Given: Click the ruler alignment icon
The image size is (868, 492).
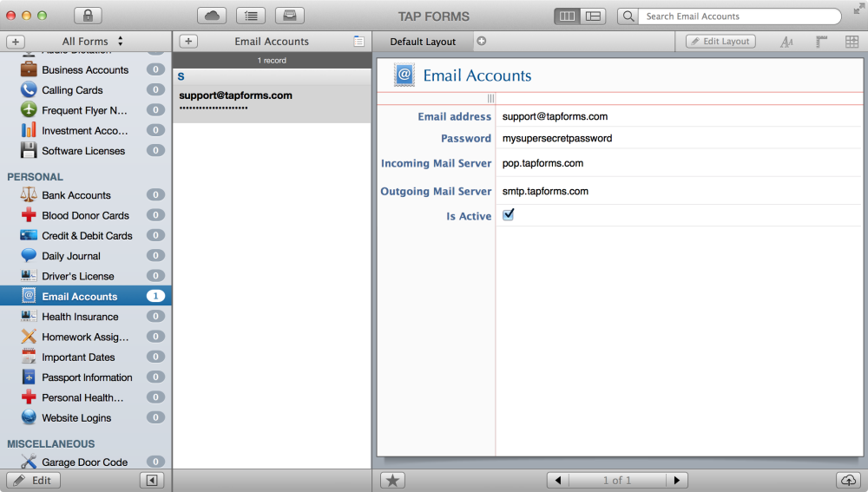Looking at the screenshot, I should (x=821, y=42).
